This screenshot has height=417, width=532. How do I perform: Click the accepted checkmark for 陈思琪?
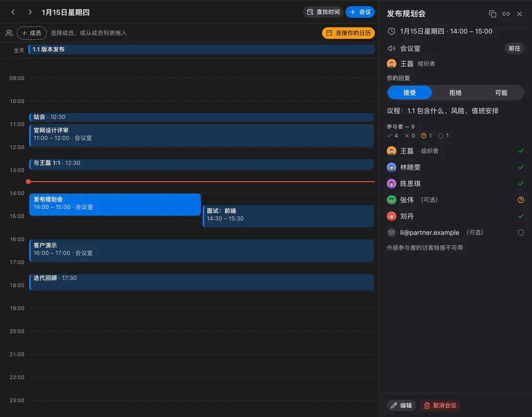(521, 184)
